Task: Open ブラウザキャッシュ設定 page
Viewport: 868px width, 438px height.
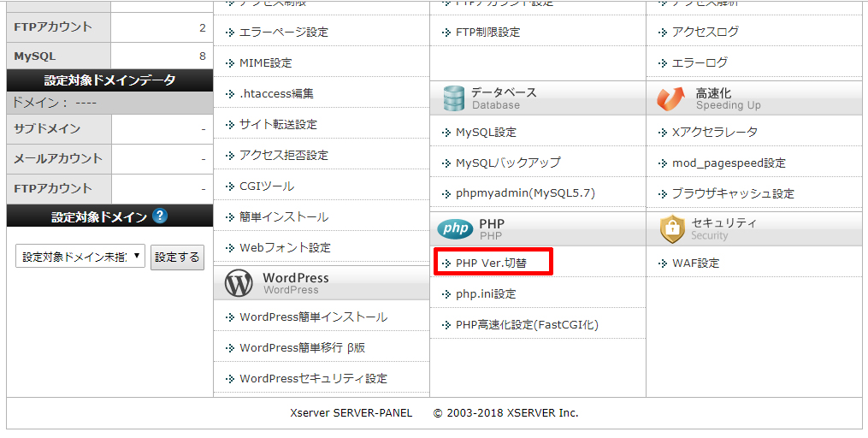Action: click(732, 193)
